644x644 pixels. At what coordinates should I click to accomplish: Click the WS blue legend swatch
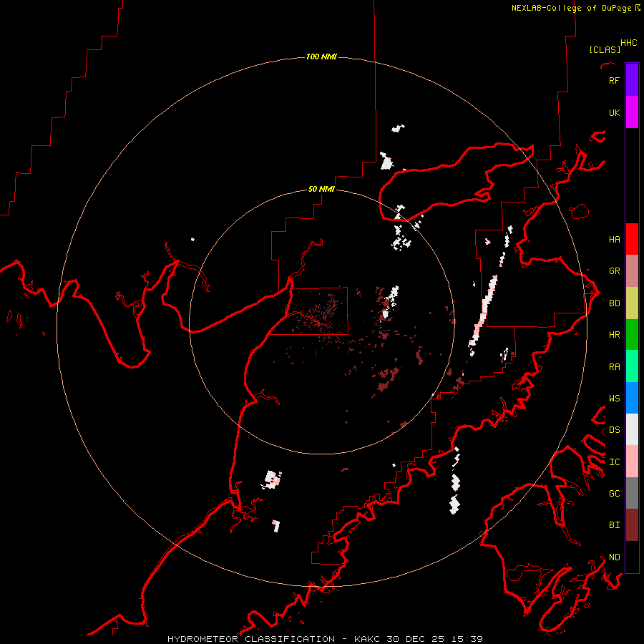632,398
